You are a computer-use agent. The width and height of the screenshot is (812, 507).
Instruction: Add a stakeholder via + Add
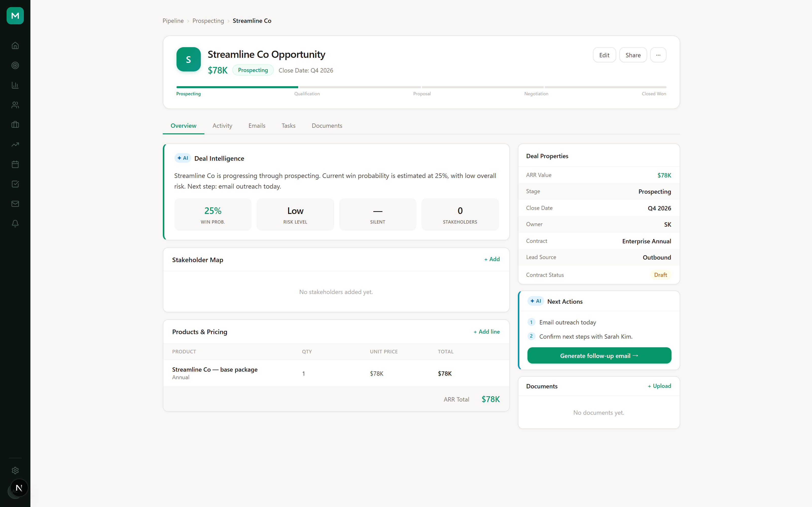(492, 259)
